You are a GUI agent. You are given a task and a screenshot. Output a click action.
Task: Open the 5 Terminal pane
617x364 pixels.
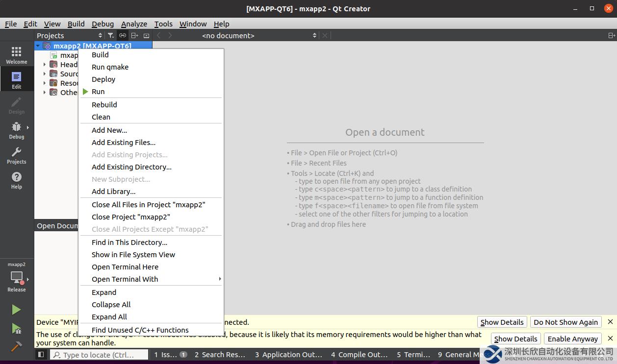click(413, 354)
